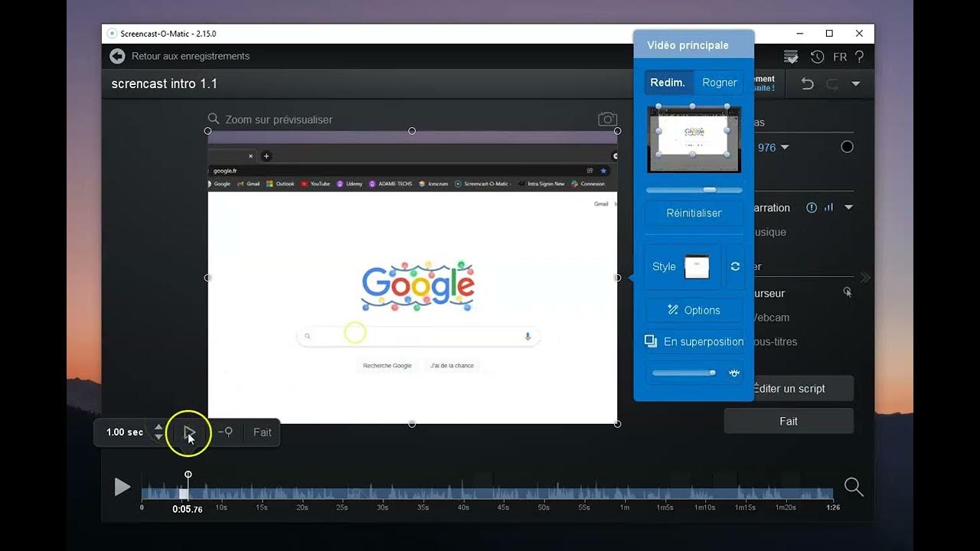Confirm the zoom with the small Fait button
Viewport: 980px width, 551px height.
(263, 432)
